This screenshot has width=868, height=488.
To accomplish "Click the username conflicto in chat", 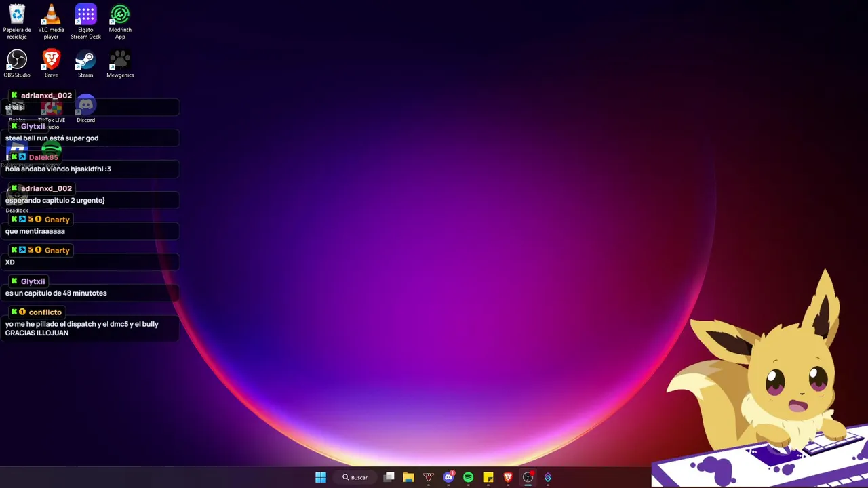I will click(45, 312).
